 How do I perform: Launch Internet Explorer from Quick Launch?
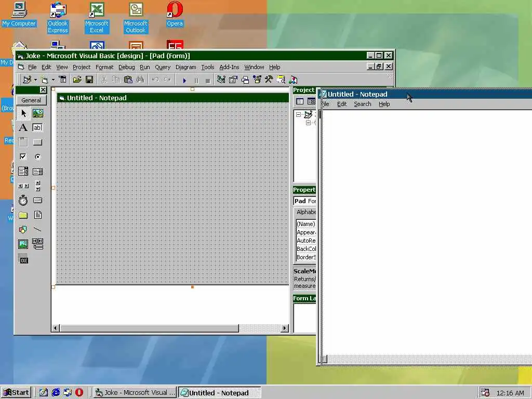point(56,393)
